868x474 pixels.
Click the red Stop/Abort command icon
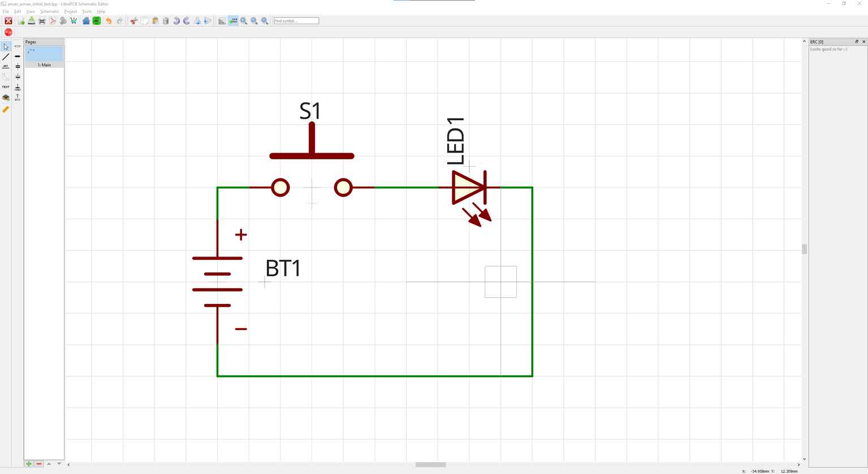click(x=8, y=32)
